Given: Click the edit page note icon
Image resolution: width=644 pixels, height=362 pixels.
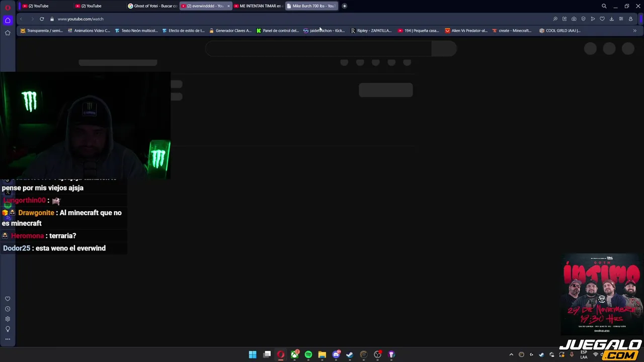Looking at the screenshot, I should (565, 19).
